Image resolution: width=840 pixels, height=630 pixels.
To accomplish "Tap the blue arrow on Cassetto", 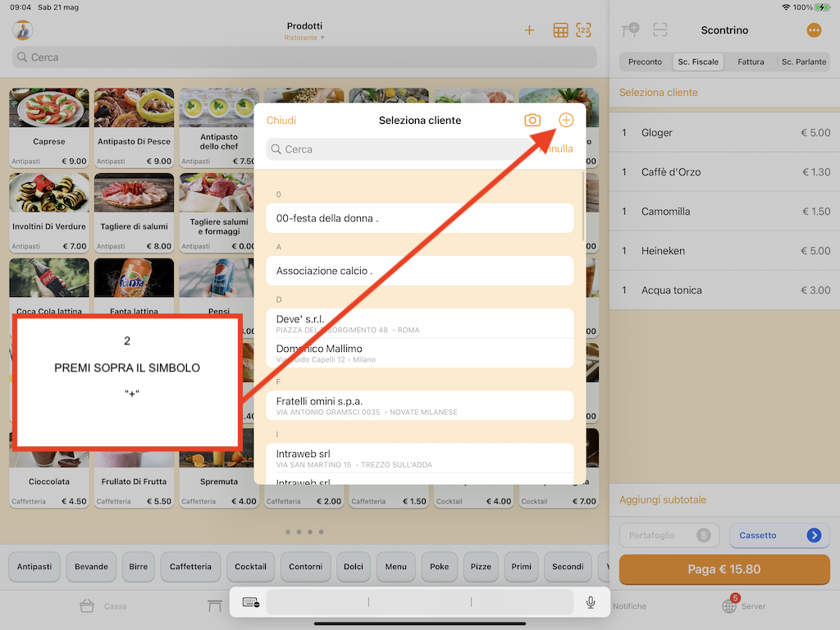I will pyautogui.click(x=814, y=535).
